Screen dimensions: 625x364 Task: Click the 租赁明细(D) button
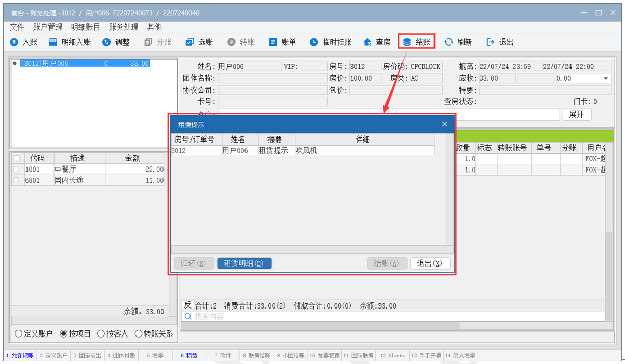(x=244, y=263)
